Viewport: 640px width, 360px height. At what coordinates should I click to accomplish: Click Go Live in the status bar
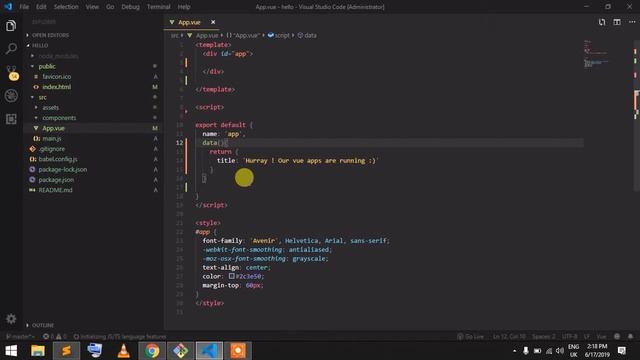pyautogui.click(x=470, y=337)
